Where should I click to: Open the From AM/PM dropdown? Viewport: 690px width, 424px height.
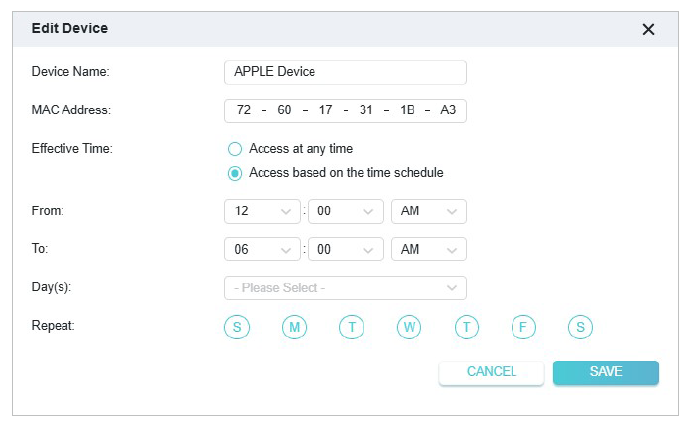[x=428, y=212]
